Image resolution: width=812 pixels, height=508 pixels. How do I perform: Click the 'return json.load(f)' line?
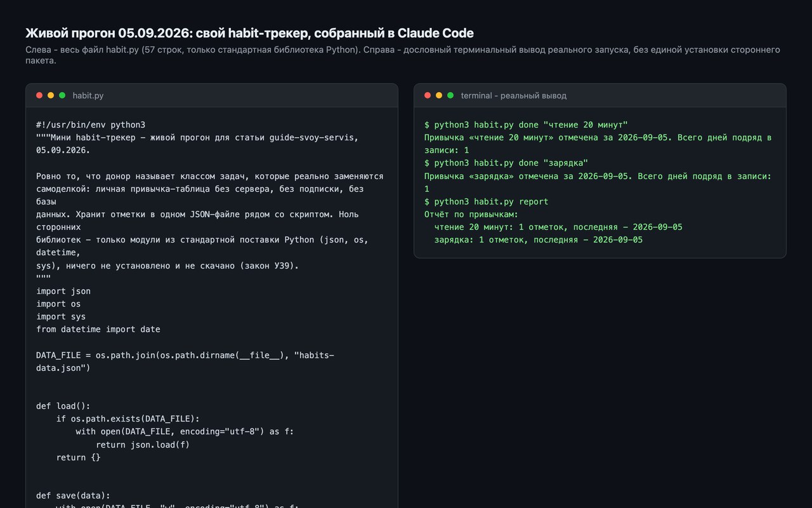pos(143,444)
